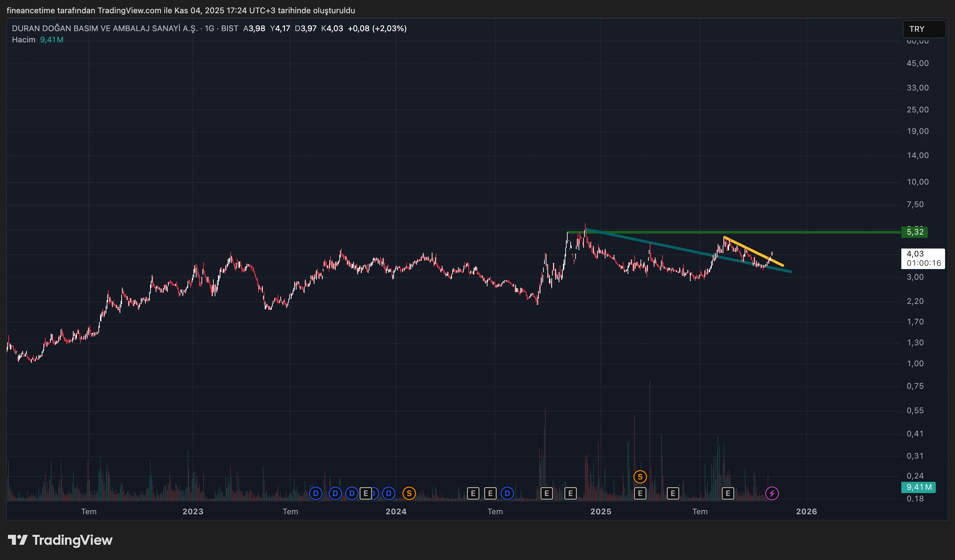Open the TRY currency selector
Viewport: 955px width, 560px height.
point(924,29)
